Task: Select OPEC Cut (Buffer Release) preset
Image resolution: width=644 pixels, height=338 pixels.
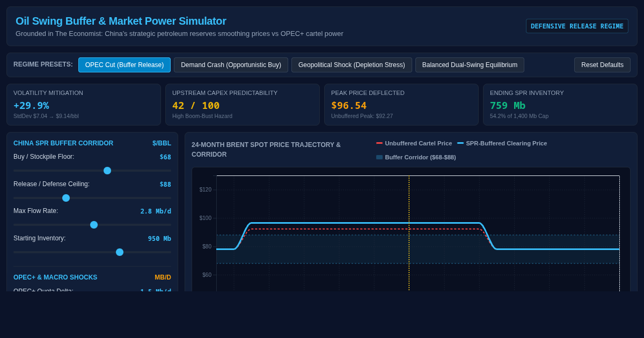Action: pos(125,65)
